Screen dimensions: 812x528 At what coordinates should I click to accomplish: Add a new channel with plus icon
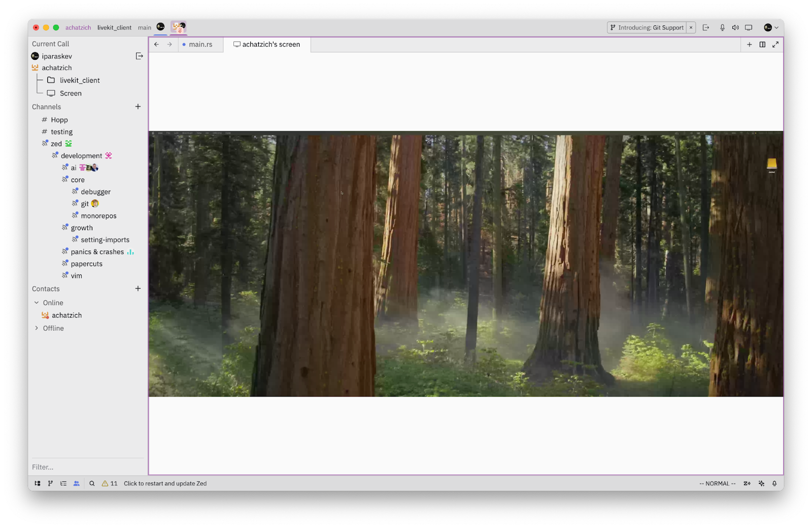138,107
